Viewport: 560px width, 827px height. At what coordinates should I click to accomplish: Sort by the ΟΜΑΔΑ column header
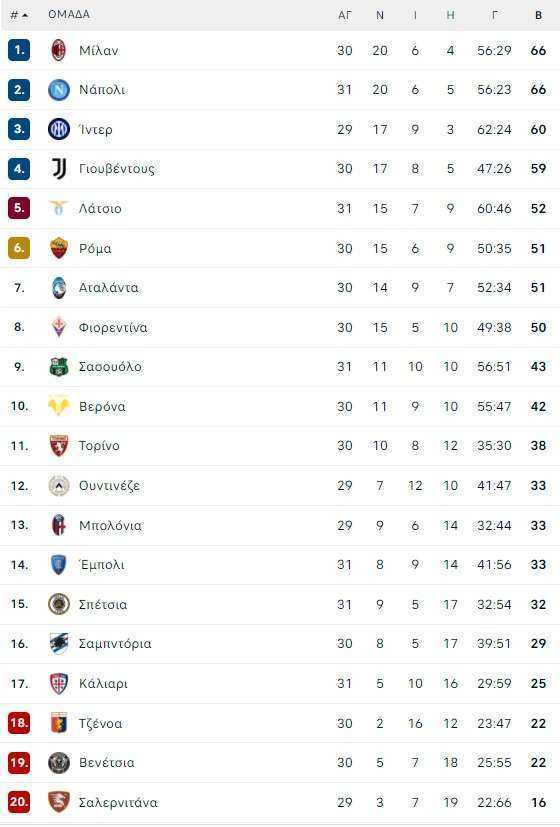(69, 14)
